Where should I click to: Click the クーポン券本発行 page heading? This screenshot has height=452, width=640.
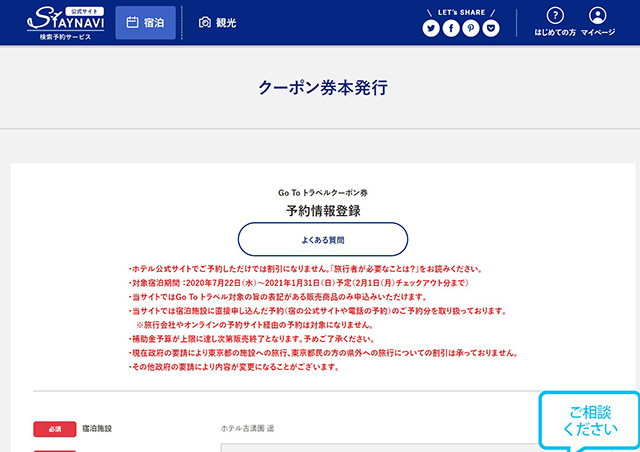pos(322,88)
